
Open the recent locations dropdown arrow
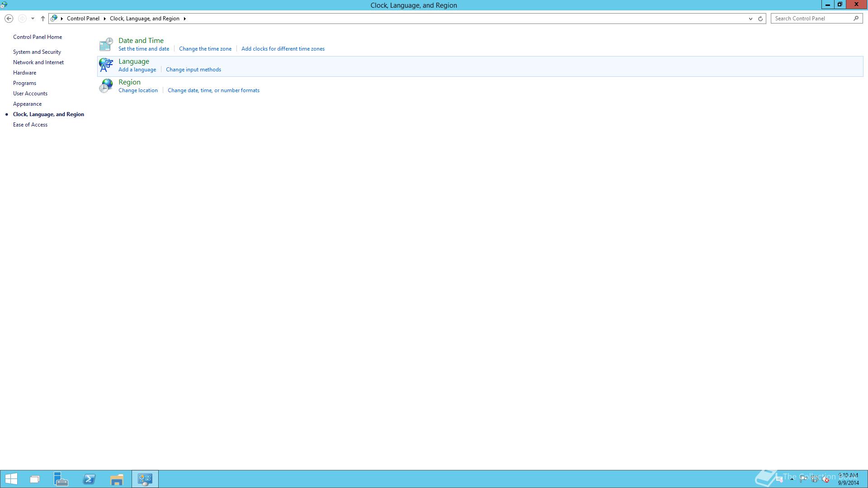pyautogui.click(x=33, y=19)
